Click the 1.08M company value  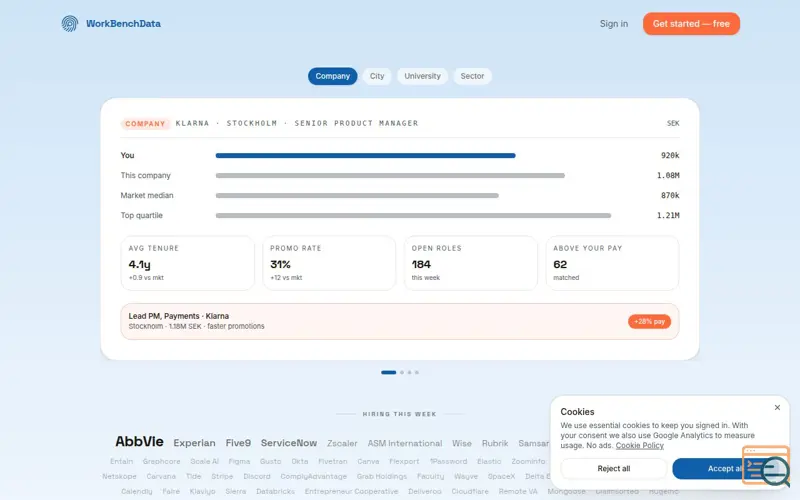click(x=668, y=175)
